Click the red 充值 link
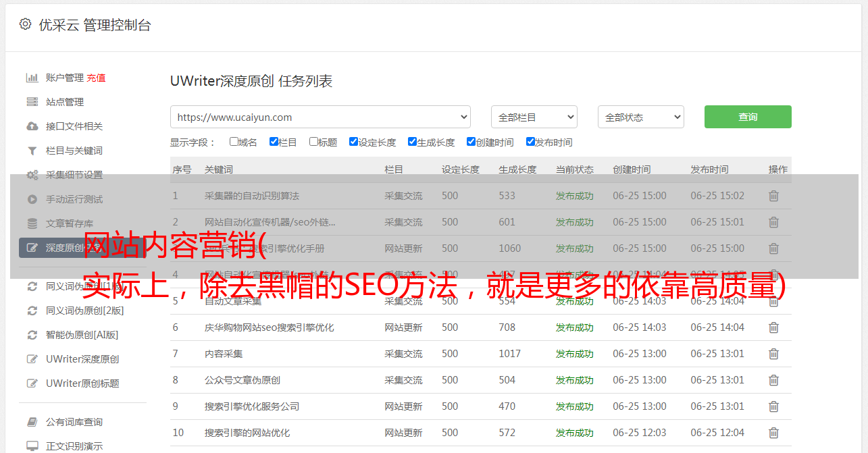The width and height of the screenshot is (868, 453). pyautogui.click(x=96, y=78)
